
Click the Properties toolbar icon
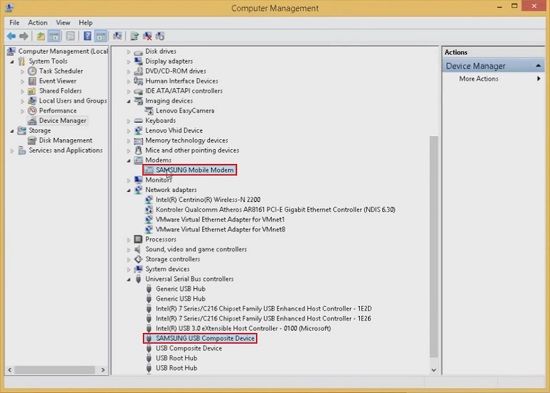[x=70, y=36]
